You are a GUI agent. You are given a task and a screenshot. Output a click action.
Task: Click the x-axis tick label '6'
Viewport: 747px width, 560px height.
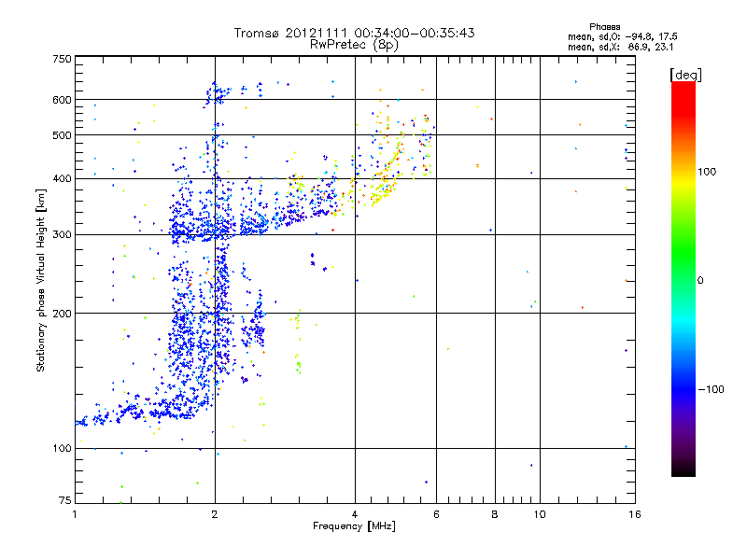coord(436,514)
